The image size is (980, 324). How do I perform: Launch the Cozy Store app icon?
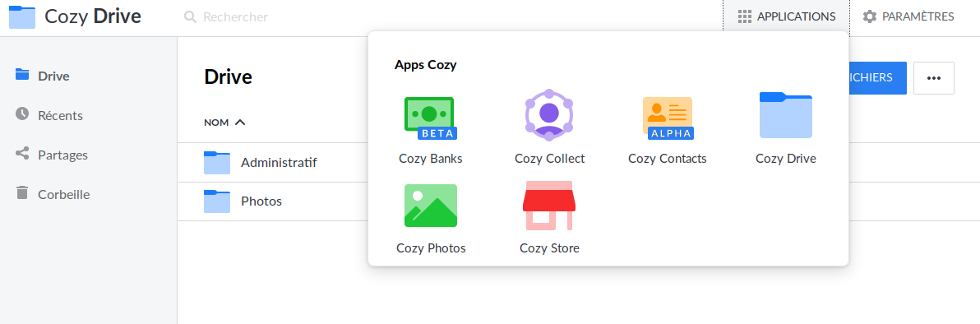point(548,206)
